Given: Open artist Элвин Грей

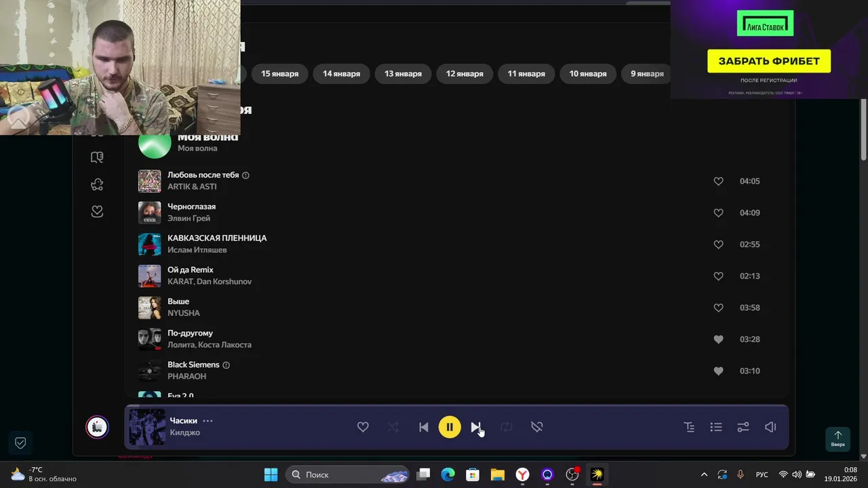Looking at the screenshot, I should coord(189,218).
